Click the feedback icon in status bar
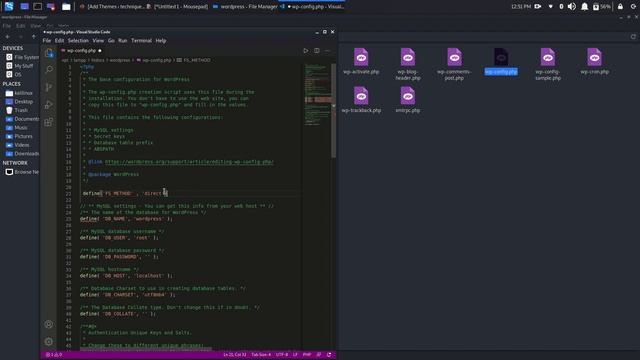640x360 pixels. pos(319,355)
